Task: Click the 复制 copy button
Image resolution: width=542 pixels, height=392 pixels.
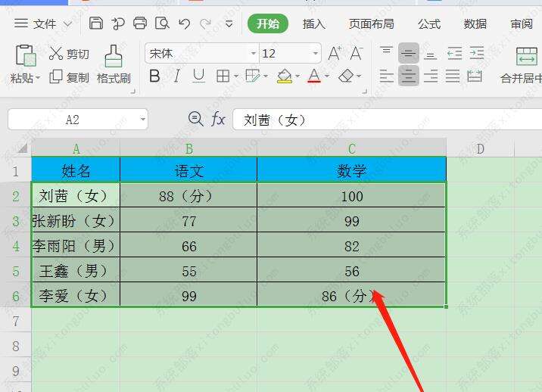Action: tap(69, 77)
